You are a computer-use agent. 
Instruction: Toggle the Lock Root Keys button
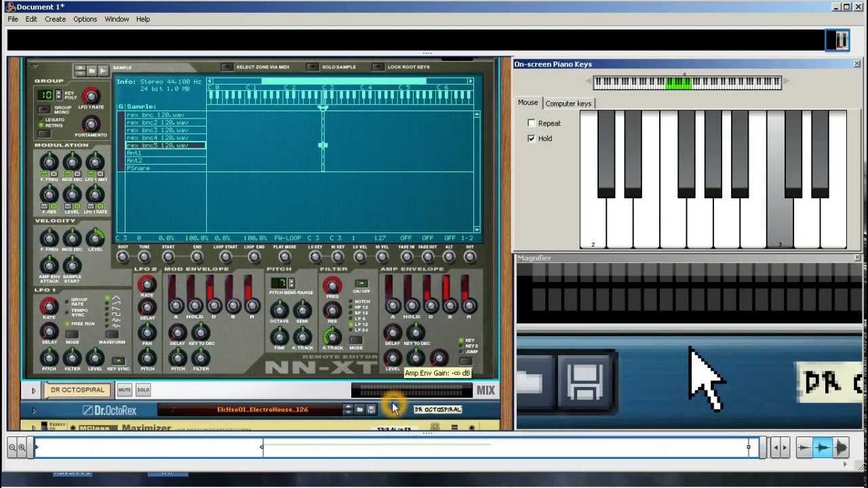(378, 67)
